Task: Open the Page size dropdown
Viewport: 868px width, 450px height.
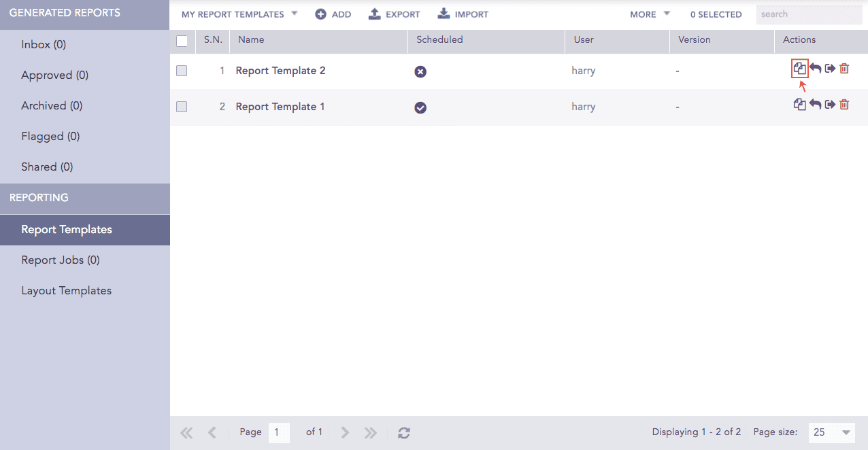Action: pos(833,432)
